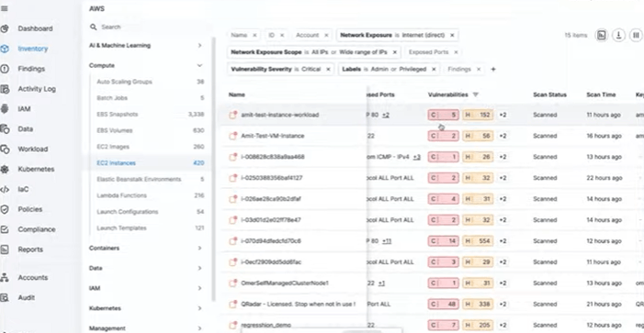
Task: Open the Activity Log menu item
Action: 37,89
